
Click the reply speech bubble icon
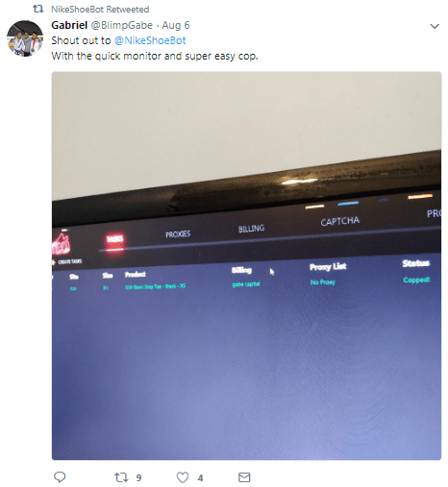pos(60,477)
